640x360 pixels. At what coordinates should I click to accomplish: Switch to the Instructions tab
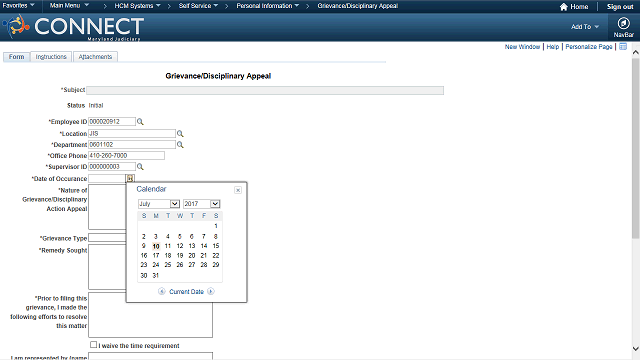pyautogui.click(x=51, y=57)
